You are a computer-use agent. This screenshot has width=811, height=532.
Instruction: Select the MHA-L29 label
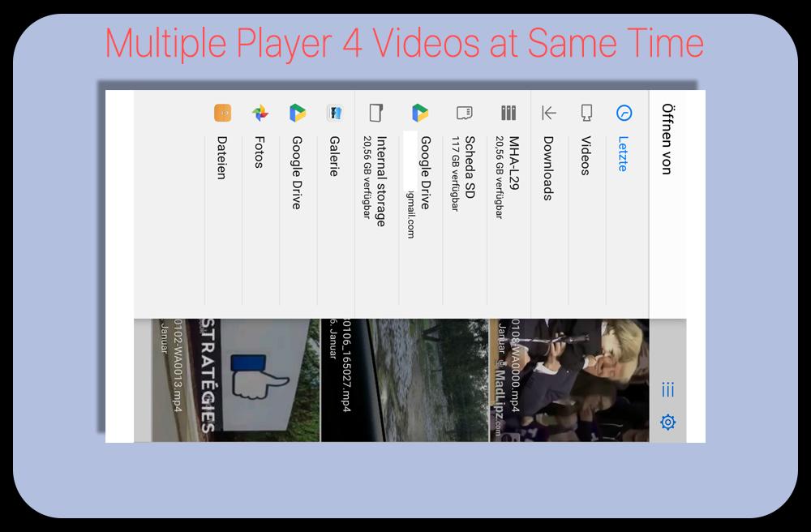(514, 163)
